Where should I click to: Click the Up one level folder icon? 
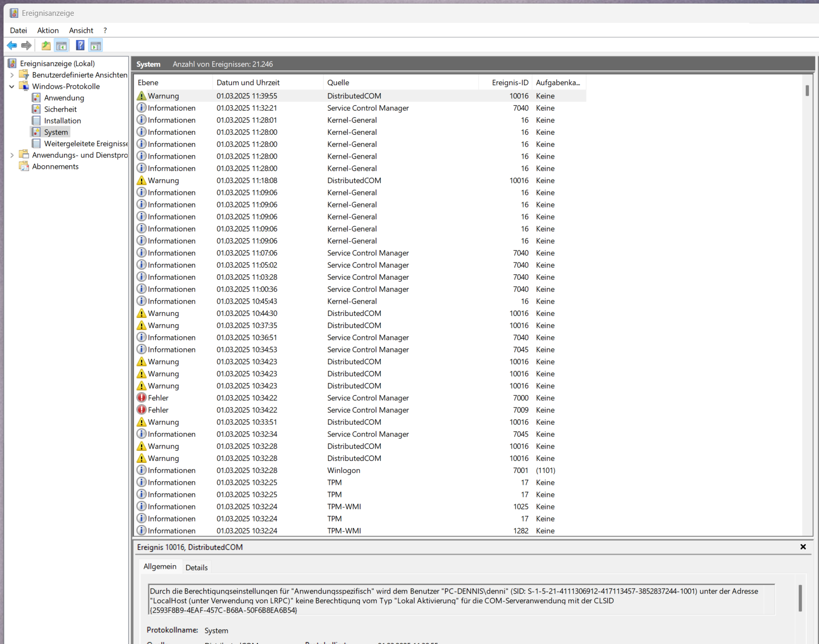click(x=46, y=46)
